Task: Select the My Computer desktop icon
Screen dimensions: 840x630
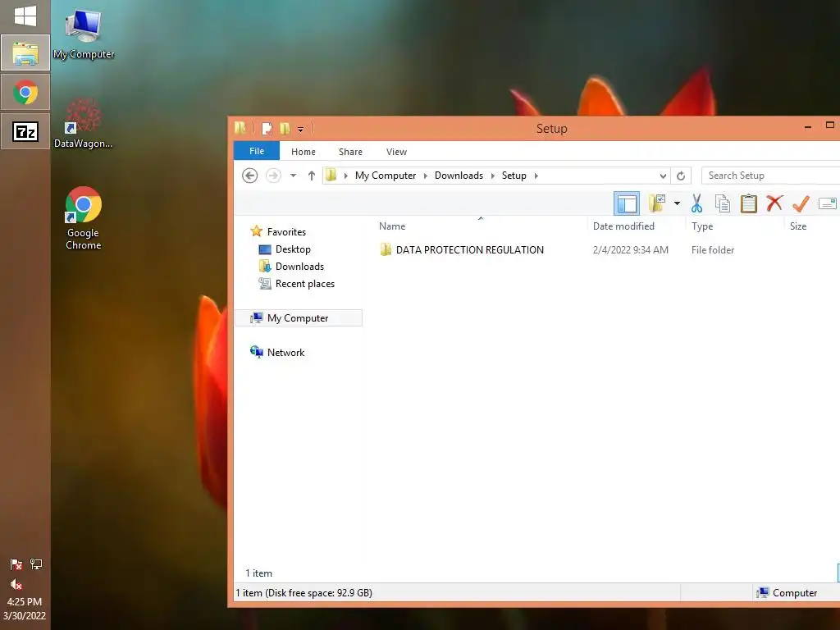Action: click(x=84, y=33)
